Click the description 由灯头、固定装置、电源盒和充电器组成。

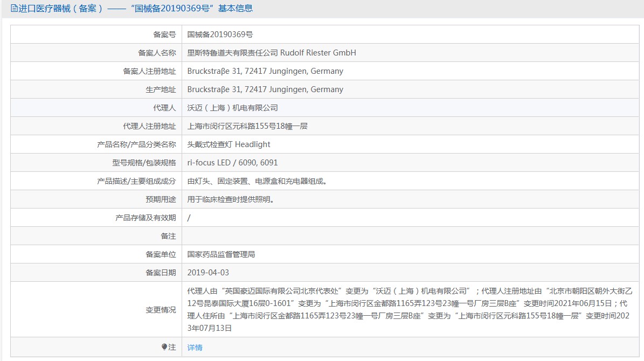(258, 181)
